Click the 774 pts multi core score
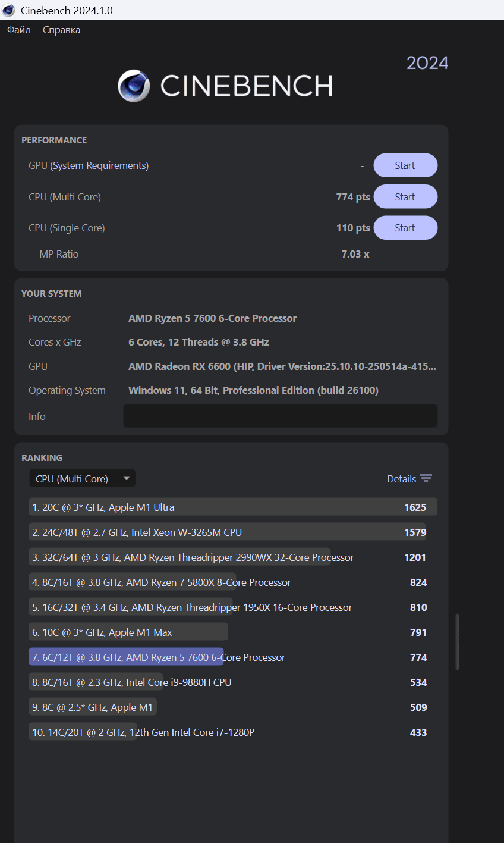The image size is (504, 843). tap(353, 197)
